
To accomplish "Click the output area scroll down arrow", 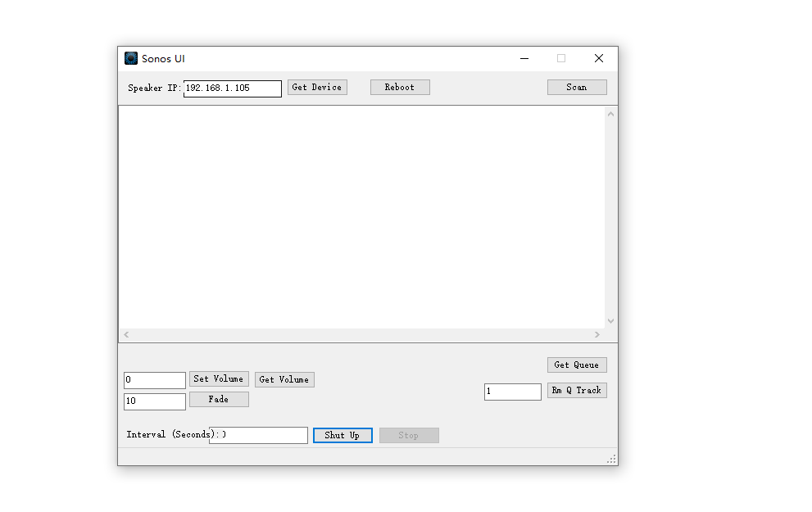I will coord(611,321).
